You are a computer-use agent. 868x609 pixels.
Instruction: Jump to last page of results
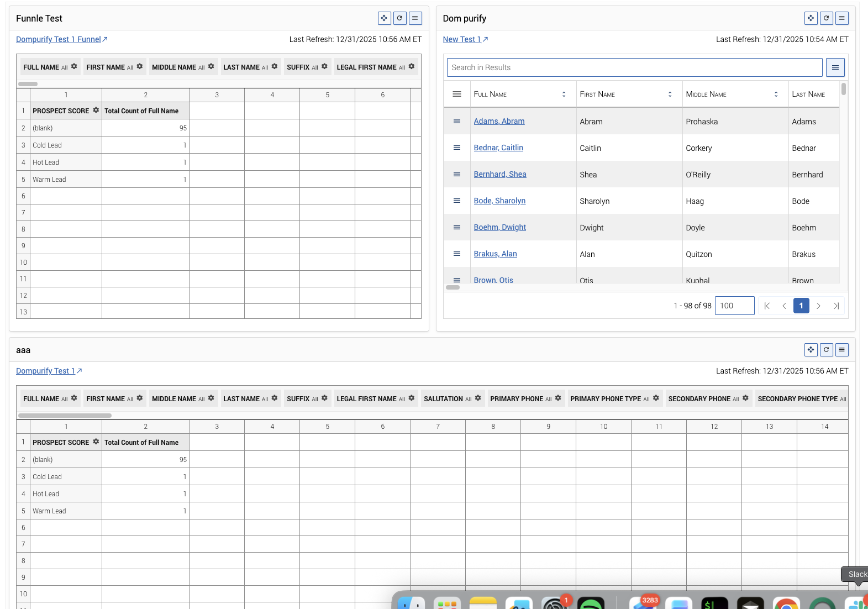pyautogui.click(x=836, y=306)
